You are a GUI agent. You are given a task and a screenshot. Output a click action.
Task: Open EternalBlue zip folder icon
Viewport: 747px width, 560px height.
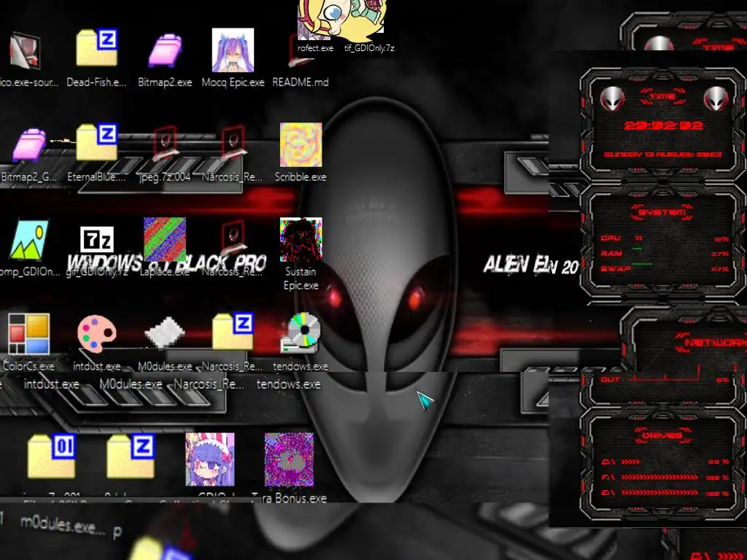tap(97, 142)
